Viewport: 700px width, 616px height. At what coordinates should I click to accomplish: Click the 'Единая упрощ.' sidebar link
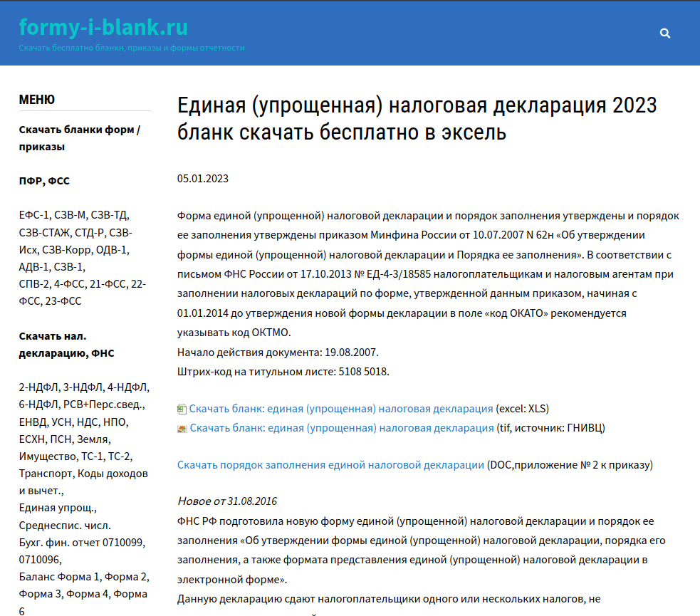(x=57, y=508)
